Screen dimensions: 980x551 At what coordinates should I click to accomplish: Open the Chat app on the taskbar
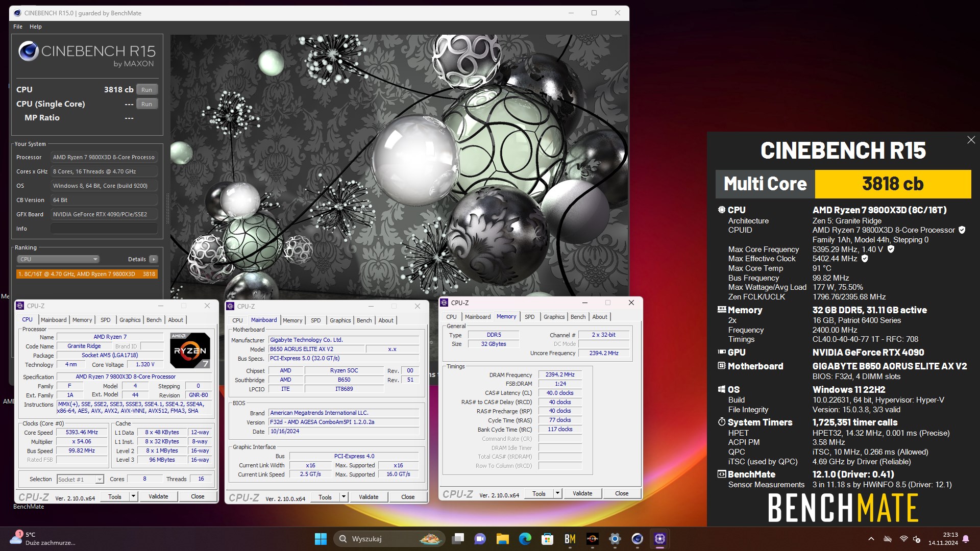click(480, 539)
